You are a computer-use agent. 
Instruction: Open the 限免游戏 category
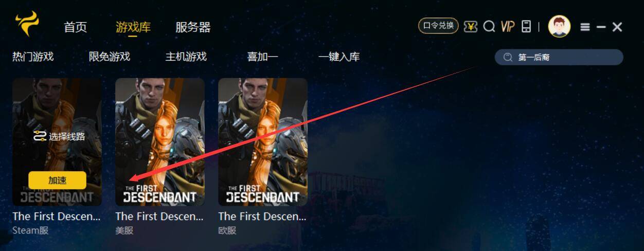coord(110,57)
